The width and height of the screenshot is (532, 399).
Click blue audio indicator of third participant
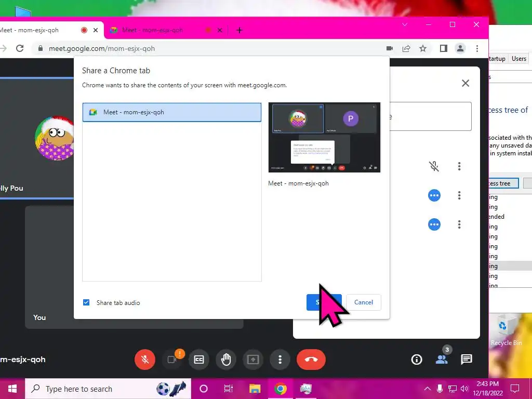434,224
